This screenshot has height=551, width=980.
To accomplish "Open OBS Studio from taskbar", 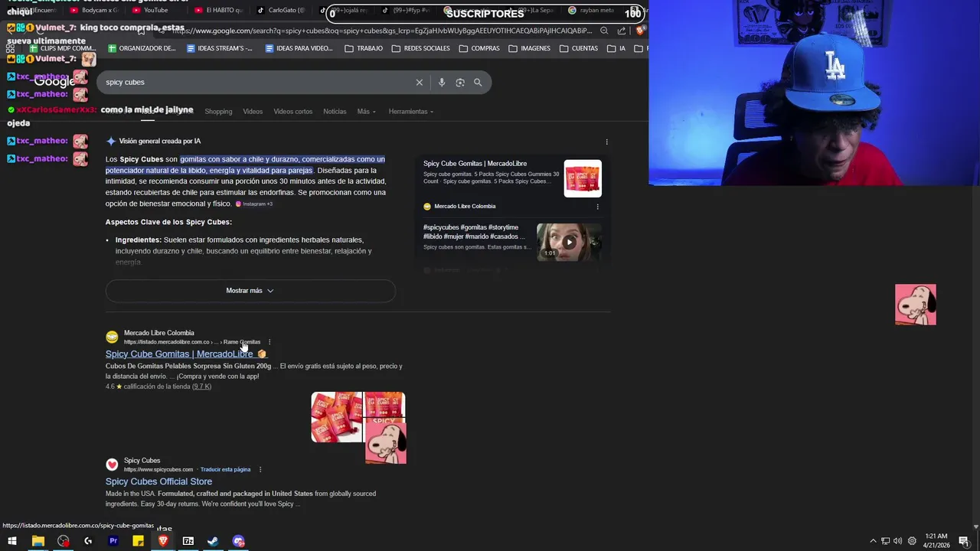I will tap(63, 541).
